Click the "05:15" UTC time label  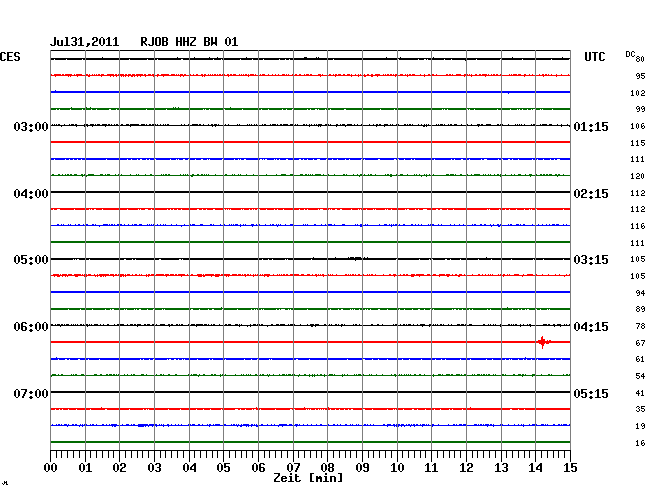pos(591,393)
